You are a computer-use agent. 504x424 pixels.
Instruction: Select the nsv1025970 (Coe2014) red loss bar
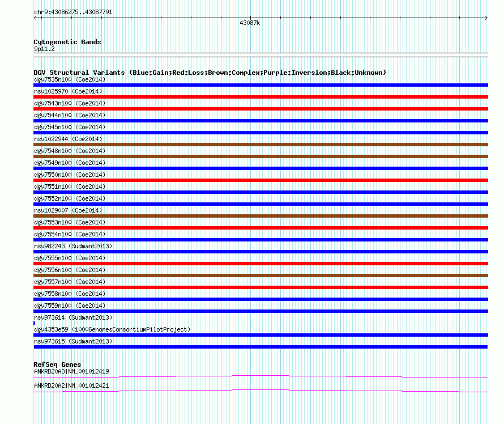[x=260, y=97]
